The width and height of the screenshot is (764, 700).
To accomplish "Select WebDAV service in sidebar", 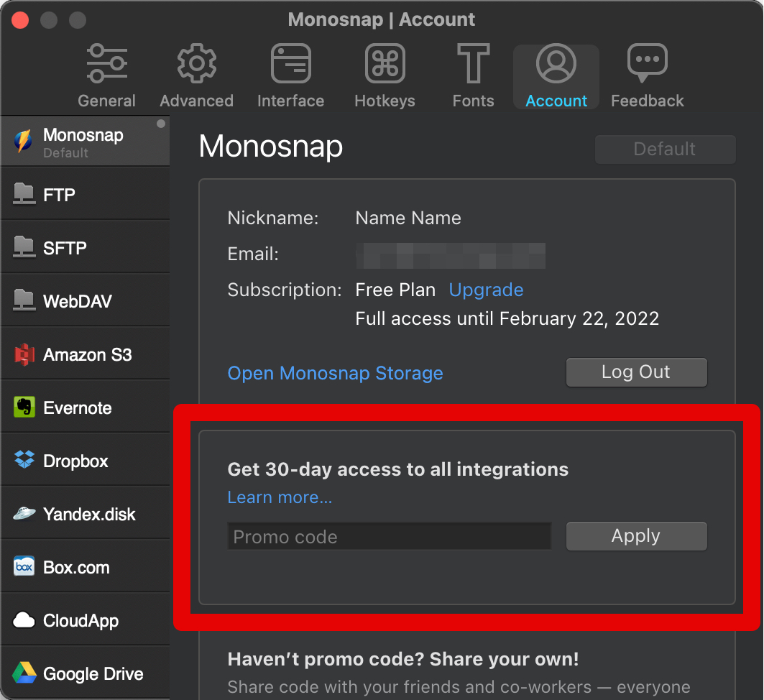I will [x=86, y=300].
